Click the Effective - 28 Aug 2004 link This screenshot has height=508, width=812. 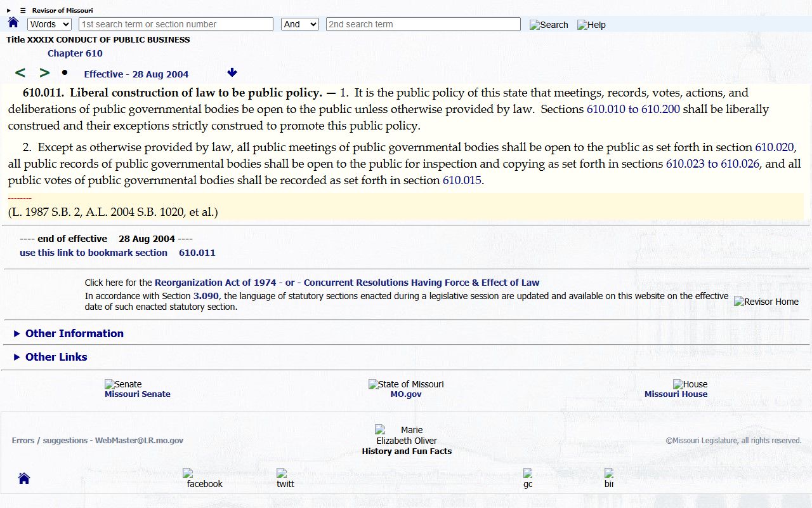click(x=136, y=74)
